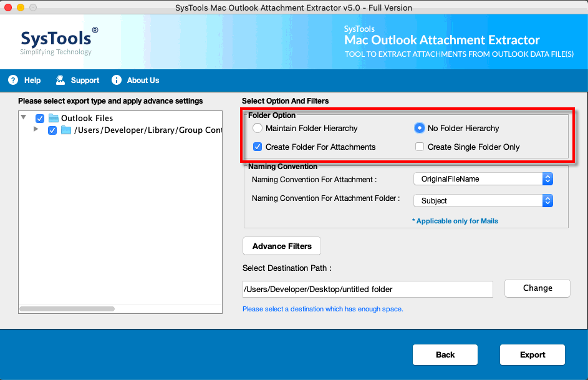Viewport: 588px width, 380px height.
Task: Select Maintain Folder Hierarchy radio button
Action: pos(258,129)
